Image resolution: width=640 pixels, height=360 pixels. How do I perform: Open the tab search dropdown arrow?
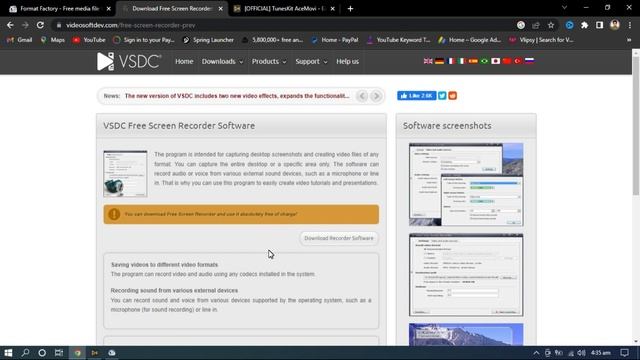pos(564,7)
